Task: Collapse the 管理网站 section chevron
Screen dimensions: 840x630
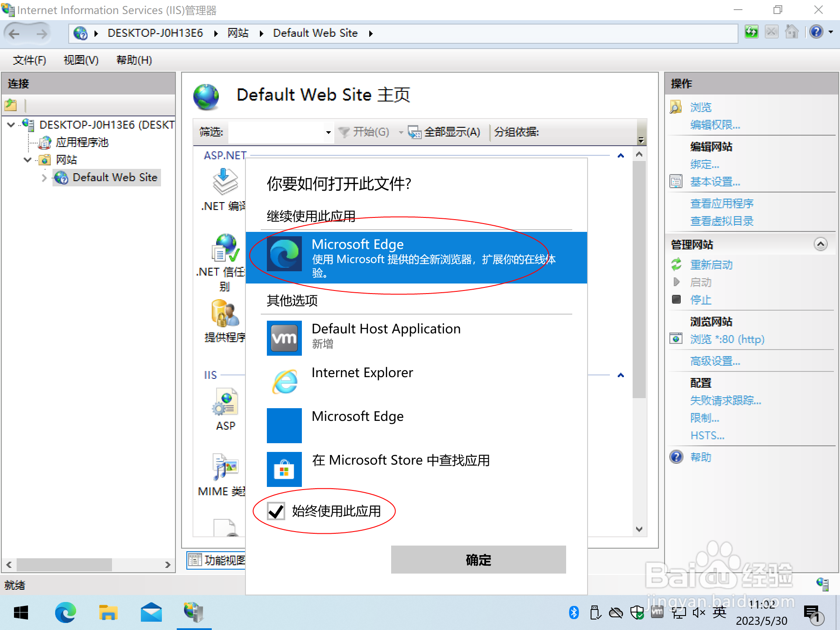Action: click(820, 244)
